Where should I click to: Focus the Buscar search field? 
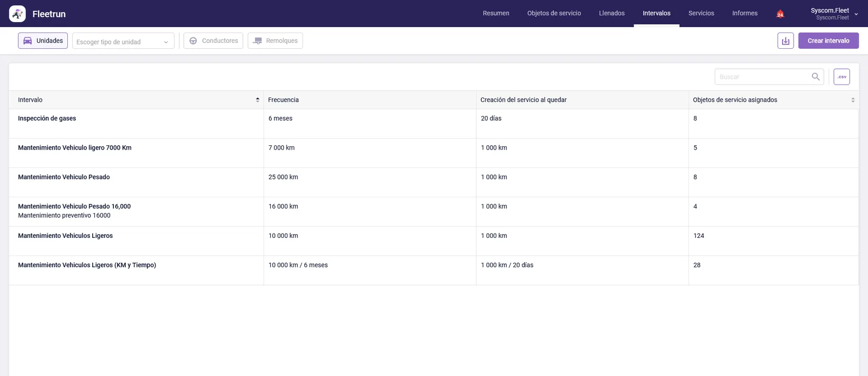764,77
